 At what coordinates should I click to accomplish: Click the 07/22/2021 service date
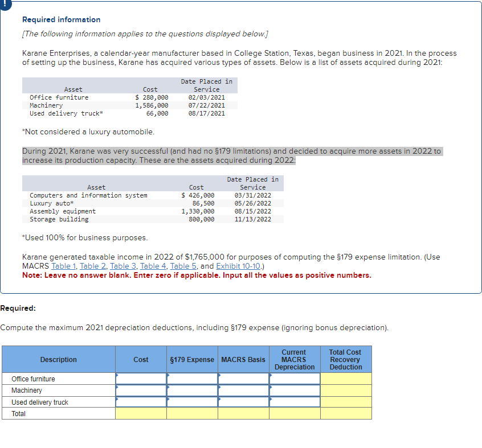click(207, 105)
